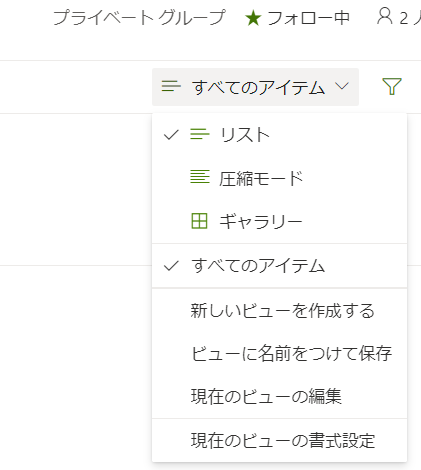This screenshot has width=421, height=470.
Task: Toggle the checkmark beside すべてのアイテム view
Action: [x=171, y=266]
